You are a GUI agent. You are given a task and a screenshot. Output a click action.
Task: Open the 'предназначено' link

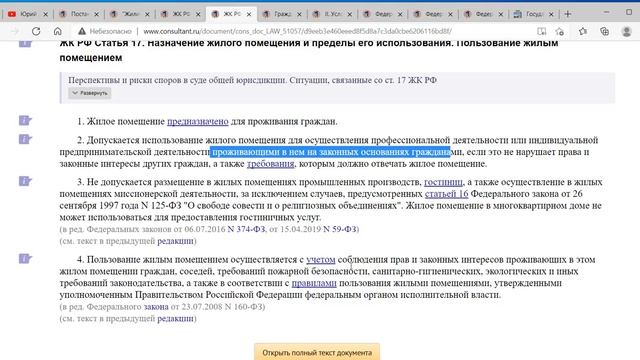click(198, 121)
